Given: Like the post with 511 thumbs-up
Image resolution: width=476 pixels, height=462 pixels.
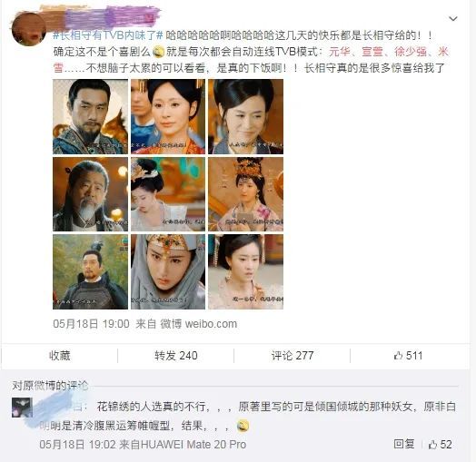Looking at the screenshot, I should (408, 355).
